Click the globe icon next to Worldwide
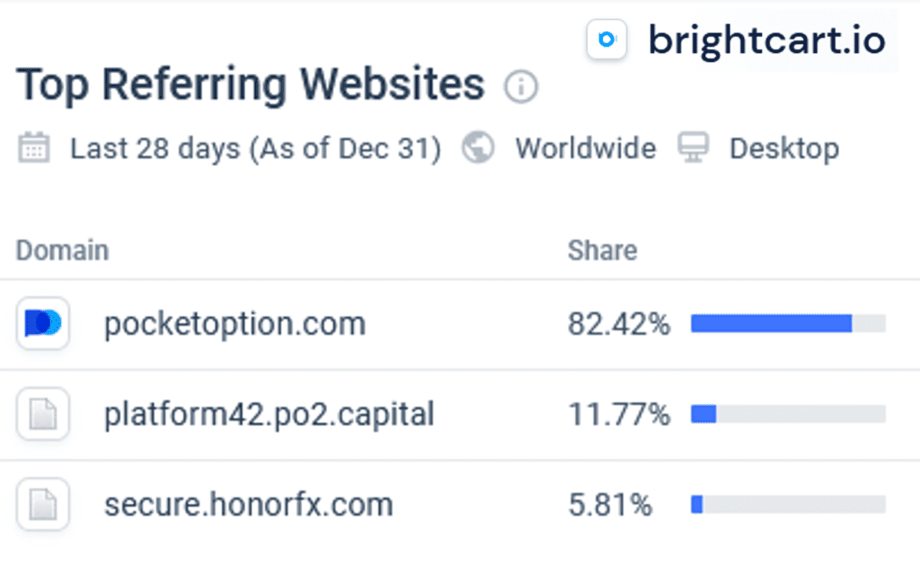Viewport: 920px width, 588px height. tap(478, 147)
